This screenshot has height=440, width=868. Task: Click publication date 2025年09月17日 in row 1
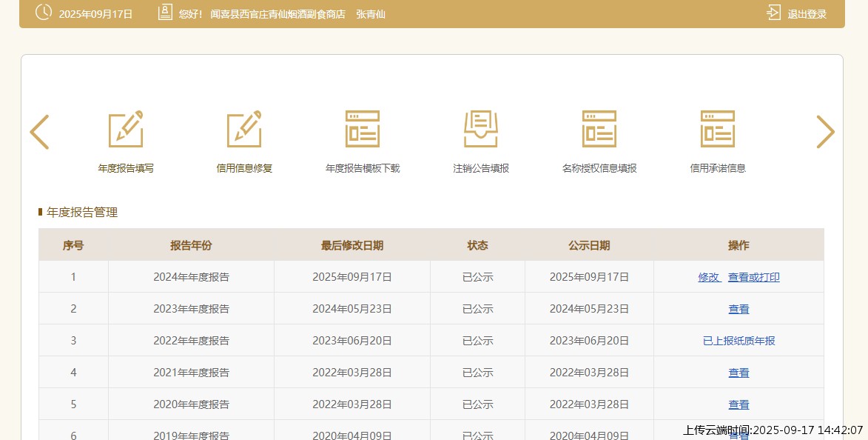point(589,277)
